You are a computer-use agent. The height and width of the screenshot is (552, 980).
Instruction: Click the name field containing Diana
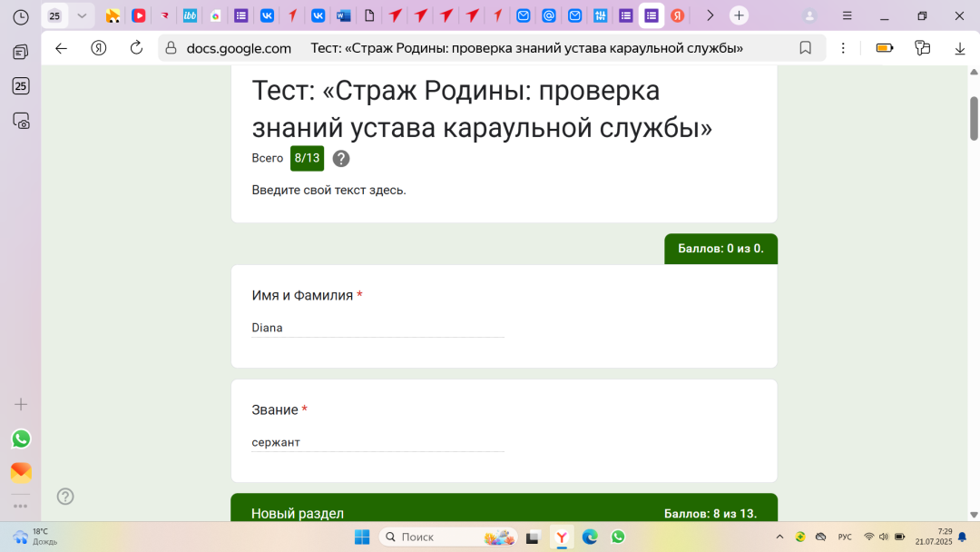tap(377, 328)
